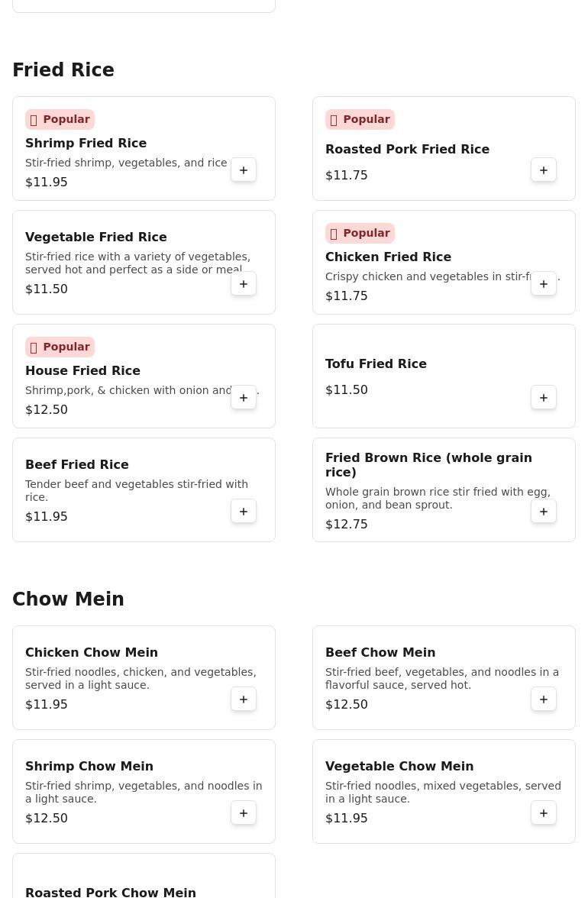Add Shrimp Fried Rice to order
Image resolution: width=588 pixels, height=898 pixels.
coord(244,170)
